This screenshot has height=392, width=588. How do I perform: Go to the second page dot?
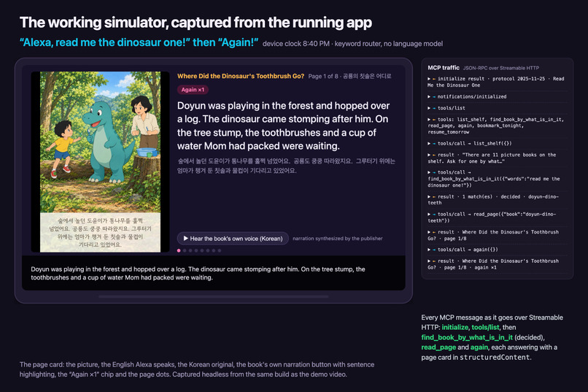point(185,250)
